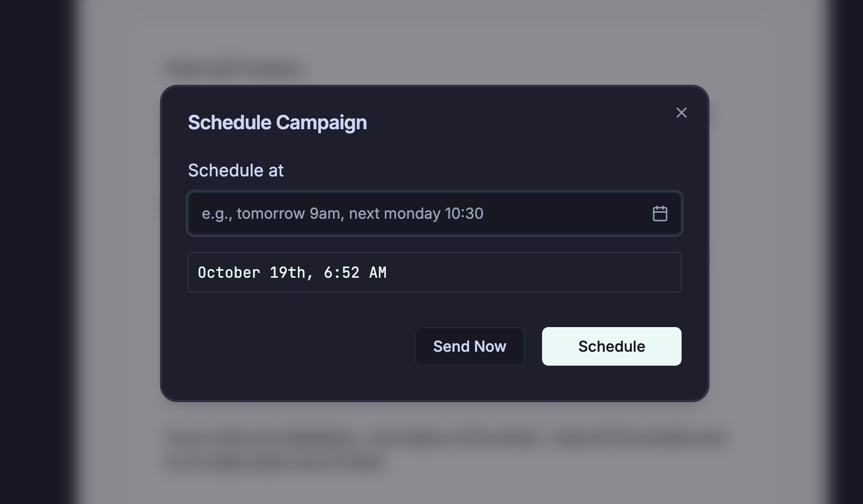
Task: Click the 'Schedule at' label
Action: point(236,170)
